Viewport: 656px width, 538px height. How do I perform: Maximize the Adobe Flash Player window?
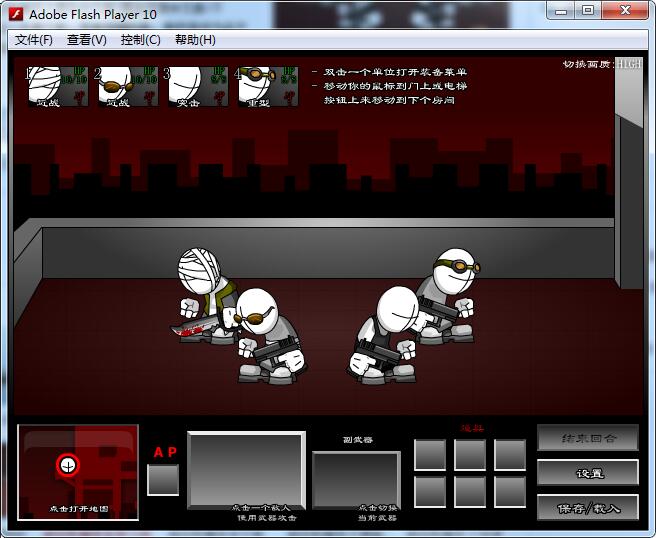click(x=588, y=10)
